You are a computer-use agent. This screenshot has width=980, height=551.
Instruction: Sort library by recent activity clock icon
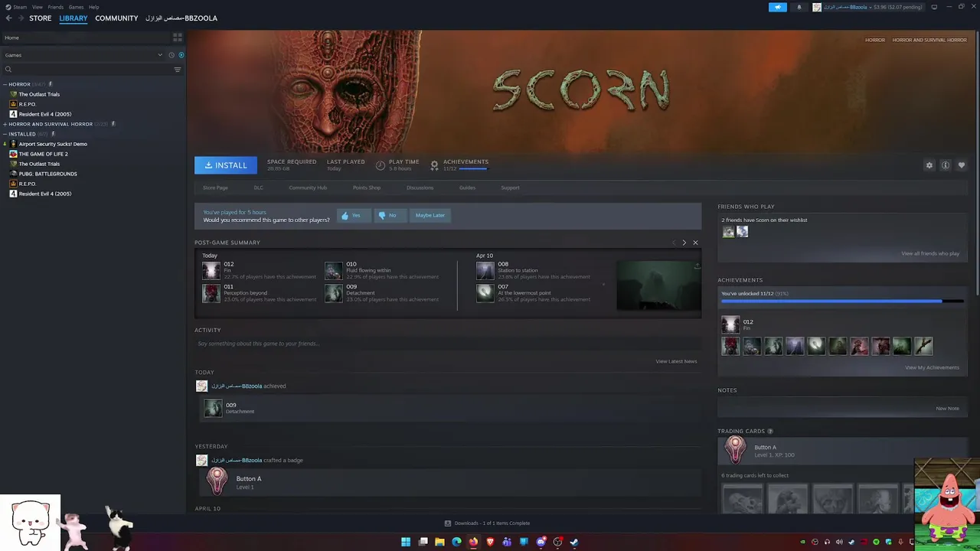point(171,55)
